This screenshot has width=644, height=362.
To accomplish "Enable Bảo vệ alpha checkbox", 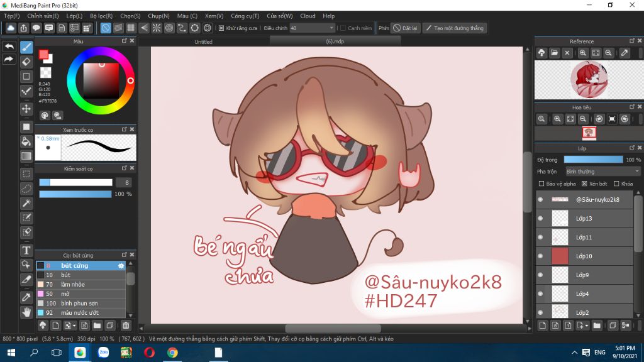I will point(541,184).
